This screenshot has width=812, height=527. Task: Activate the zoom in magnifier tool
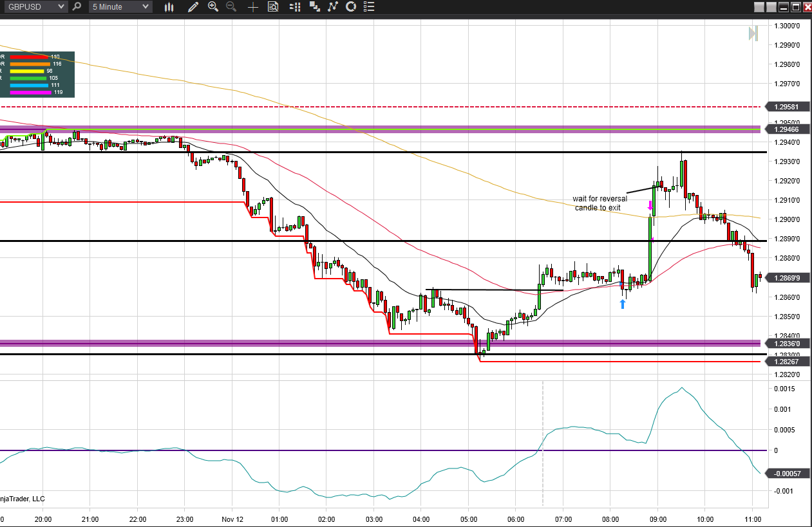(x=213, y=7)
